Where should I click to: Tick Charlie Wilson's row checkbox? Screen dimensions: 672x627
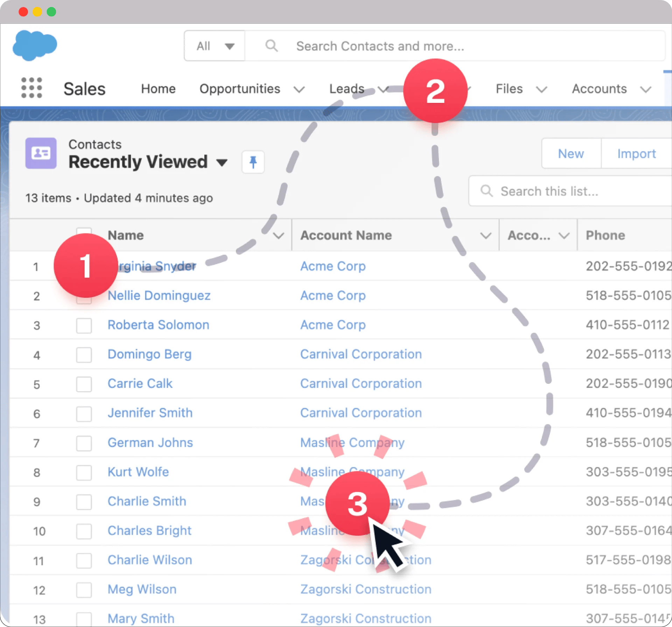point(84,561)
